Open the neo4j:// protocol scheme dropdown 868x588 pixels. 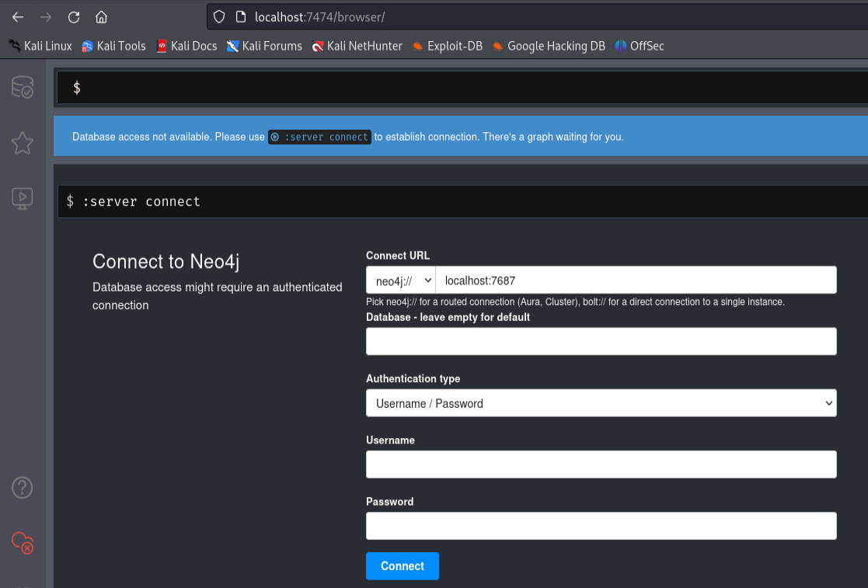coord(401,280)
